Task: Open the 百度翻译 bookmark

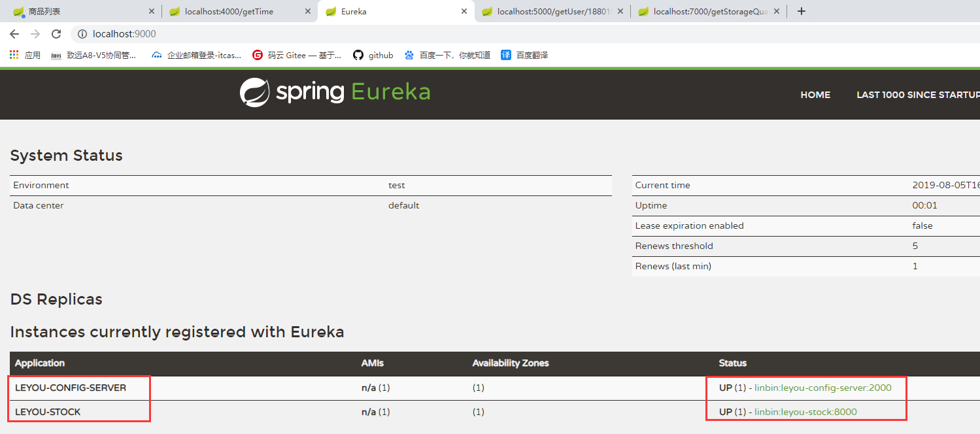Action: 524,56
